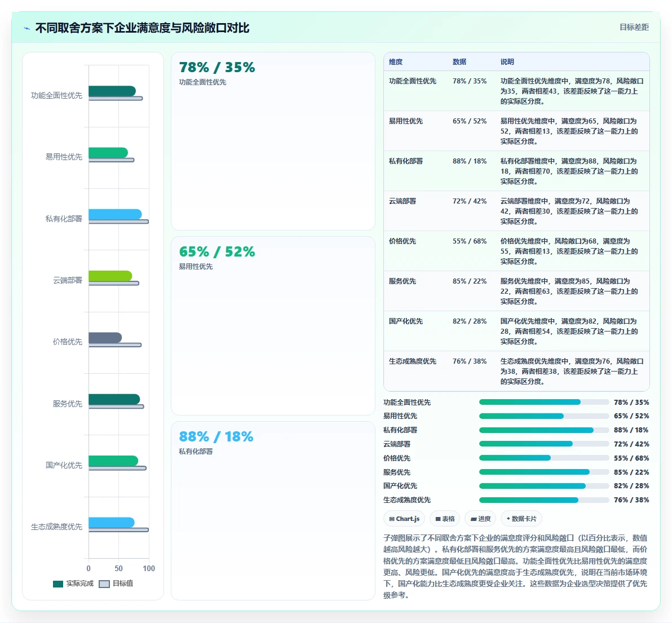Click the chart axis label 云端部署

[x=67, y=280]
